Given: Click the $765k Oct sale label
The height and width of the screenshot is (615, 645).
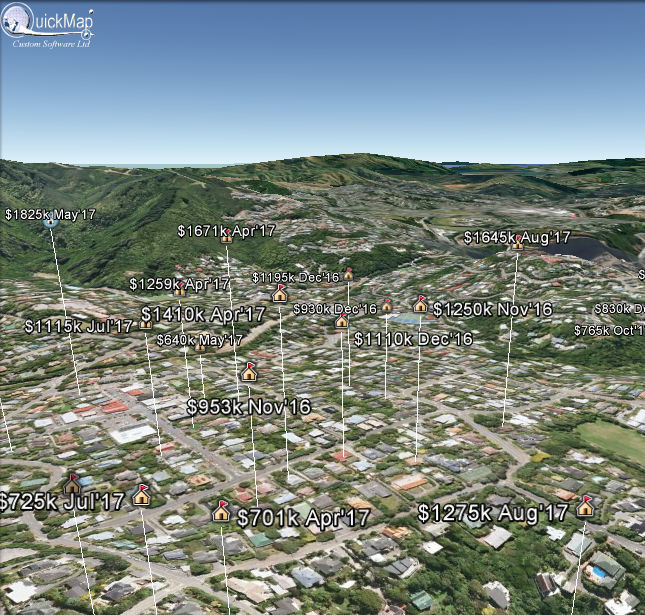Looking at the screenshot, I should click(608, 330).
